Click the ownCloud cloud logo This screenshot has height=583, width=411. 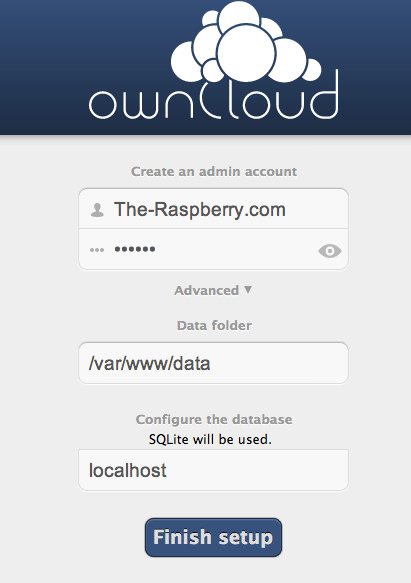tap(213, 60)
